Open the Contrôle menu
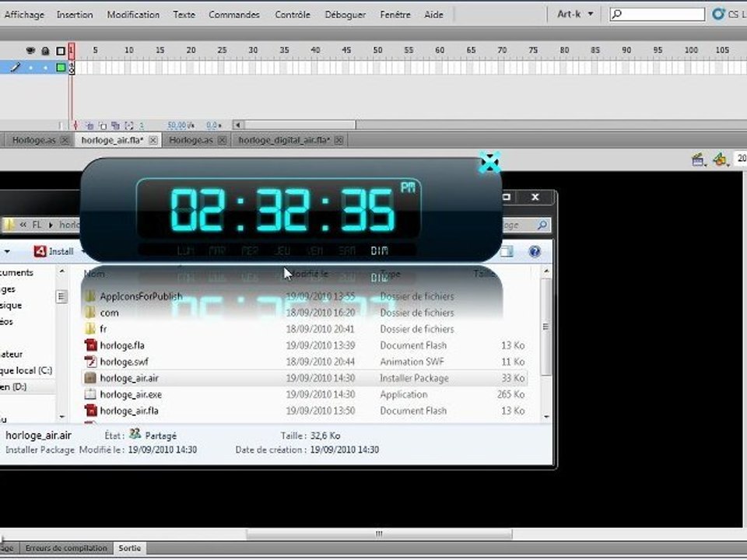747x560 pixels. coord(292,15)
